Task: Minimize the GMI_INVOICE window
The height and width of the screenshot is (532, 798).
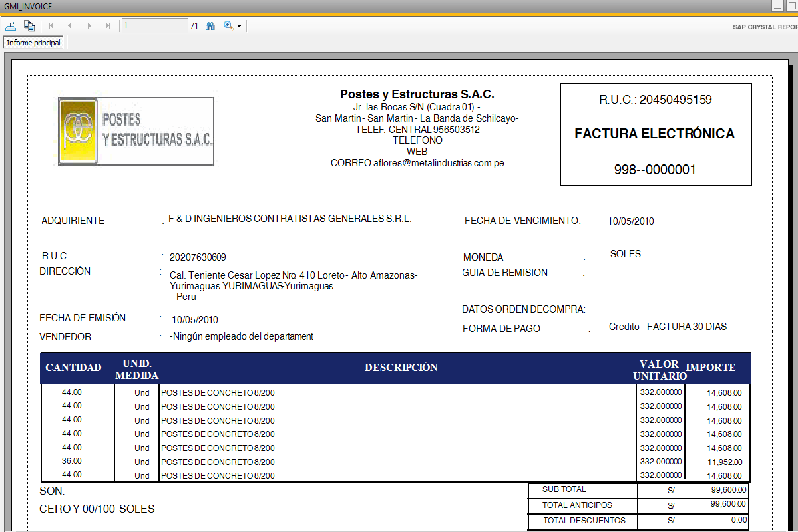Action: click(x=777, y=6)
